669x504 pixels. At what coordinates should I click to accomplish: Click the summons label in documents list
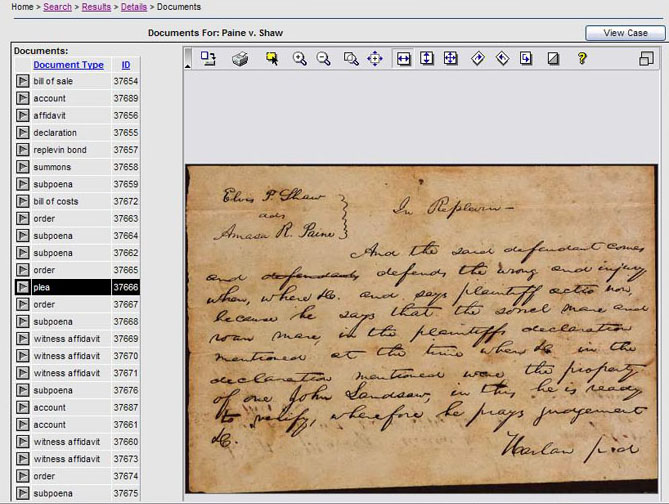pos(52,167)
